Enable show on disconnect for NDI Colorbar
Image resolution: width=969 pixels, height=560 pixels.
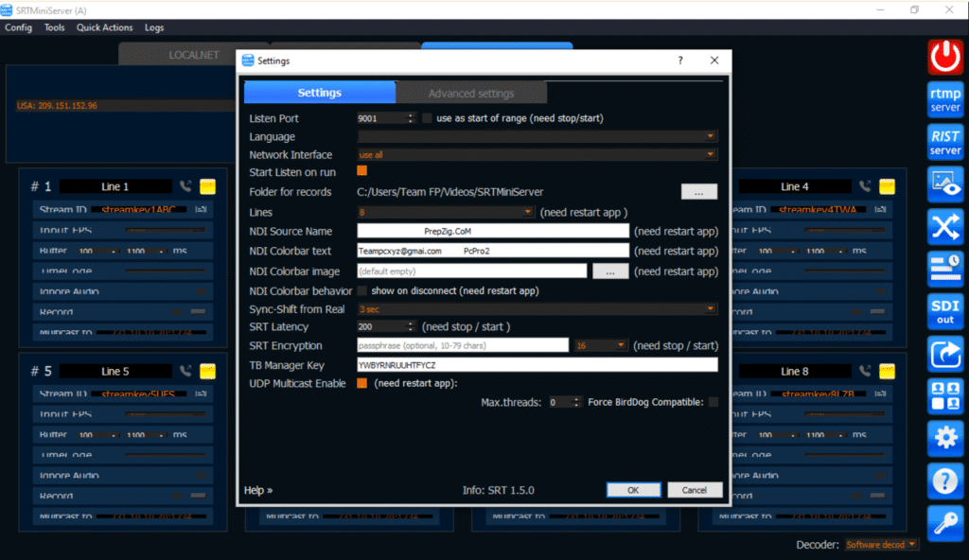pos(361,291)
